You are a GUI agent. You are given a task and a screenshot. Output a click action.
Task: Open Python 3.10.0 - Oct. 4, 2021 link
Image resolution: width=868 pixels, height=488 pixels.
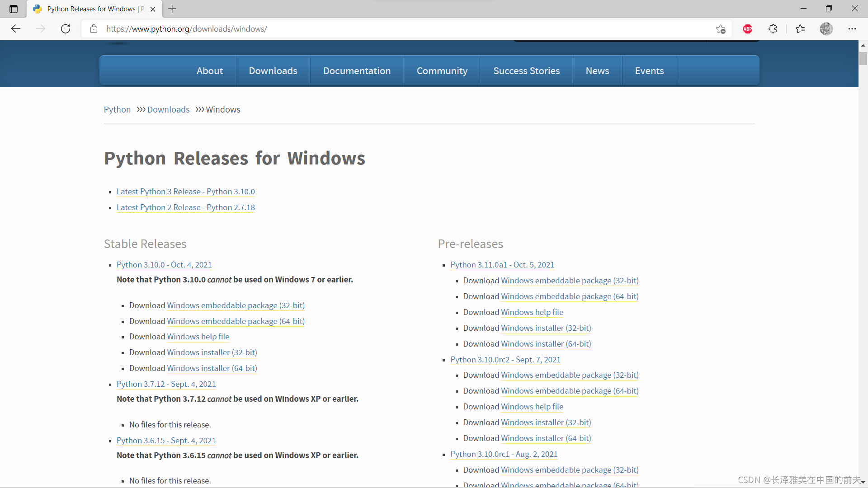click(164, 265)
